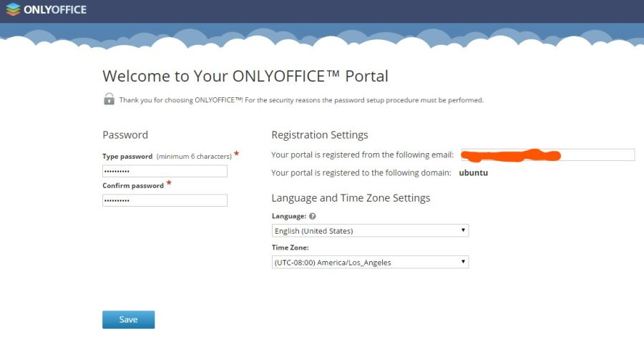Click the text "Your portal is registered to the following domain:"
This screenshot has height=349, width=644.
(x=361, y=173)
